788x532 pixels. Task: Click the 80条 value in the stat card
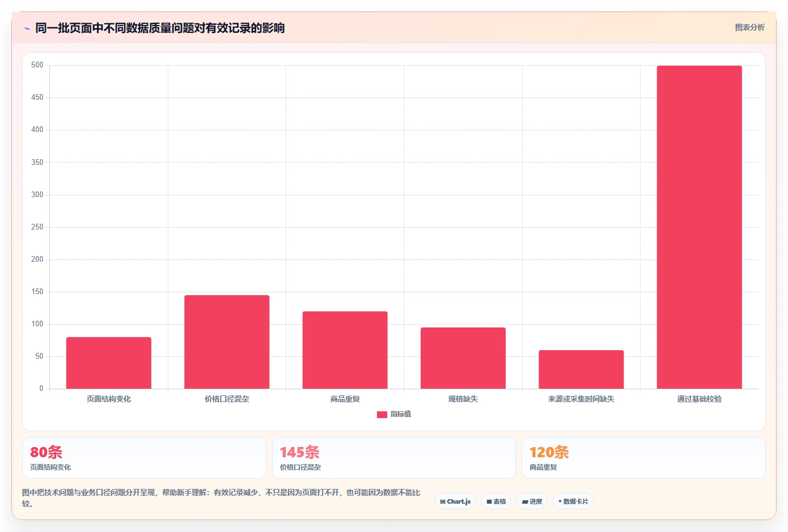tap(46, 452)
